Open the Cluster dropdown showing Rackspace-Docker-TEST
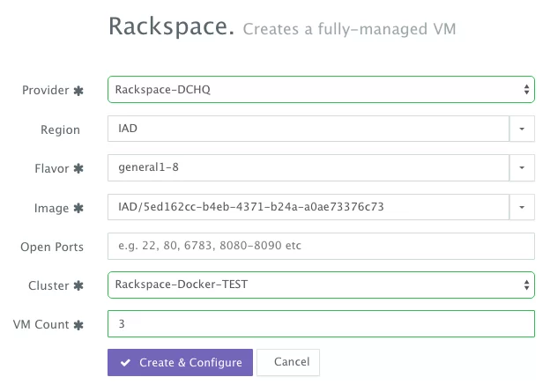 321,285
